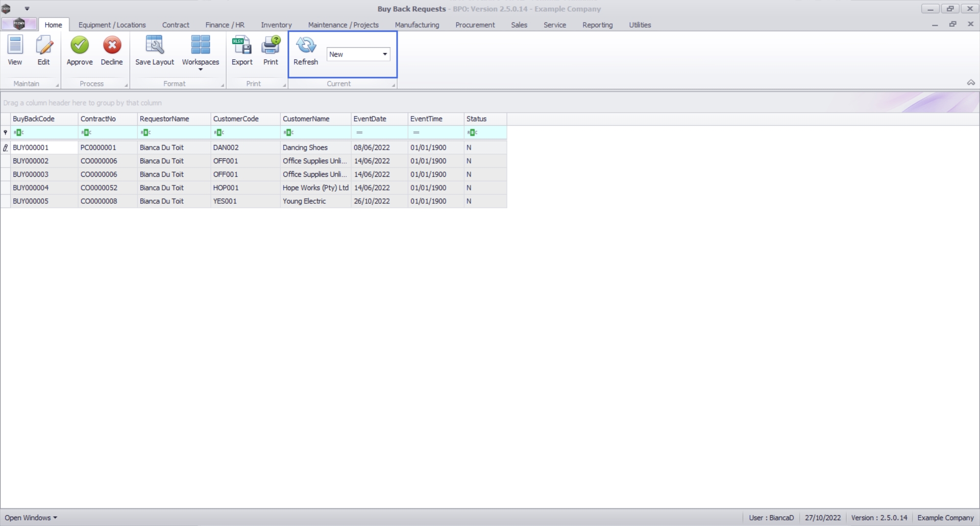This screenshot has width=980, height=526.
Task: Open the Procurement tab
Action: pos(475,25)
